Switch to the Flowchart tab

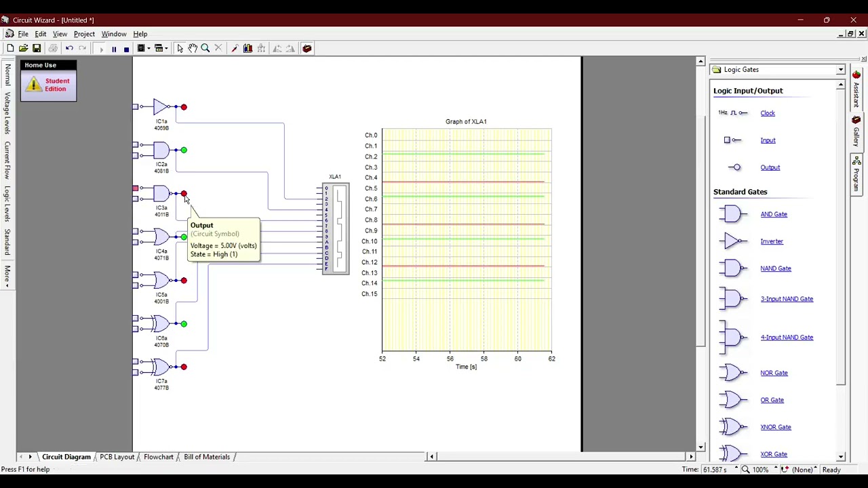(158, 457)
